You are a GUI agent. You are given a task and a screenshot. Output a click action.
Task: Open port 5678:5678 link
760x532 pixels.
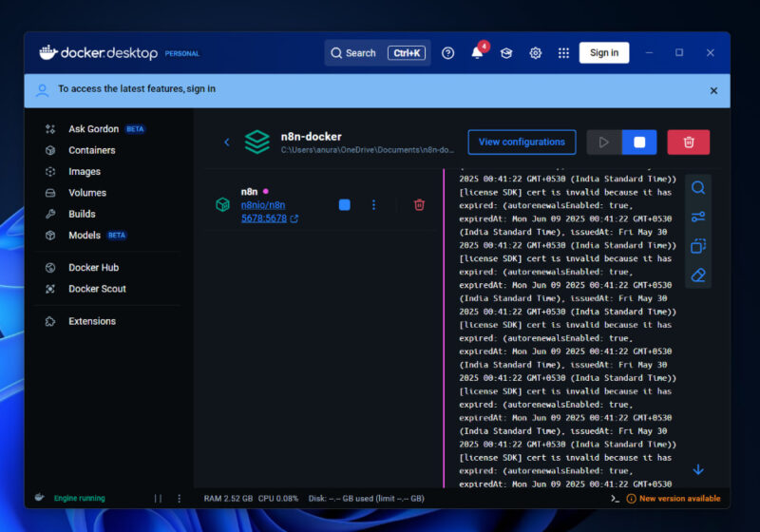point(264,218)
